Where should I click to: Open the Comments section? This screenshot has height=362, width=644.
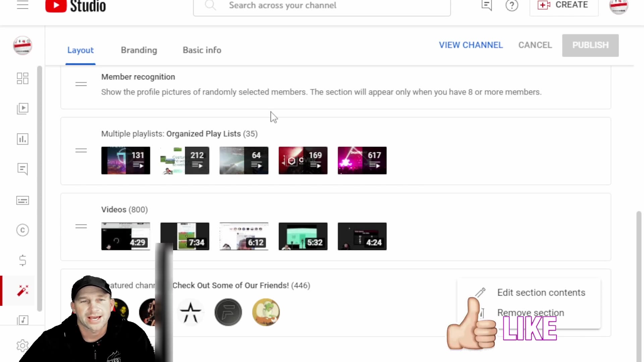click(22, 169)
